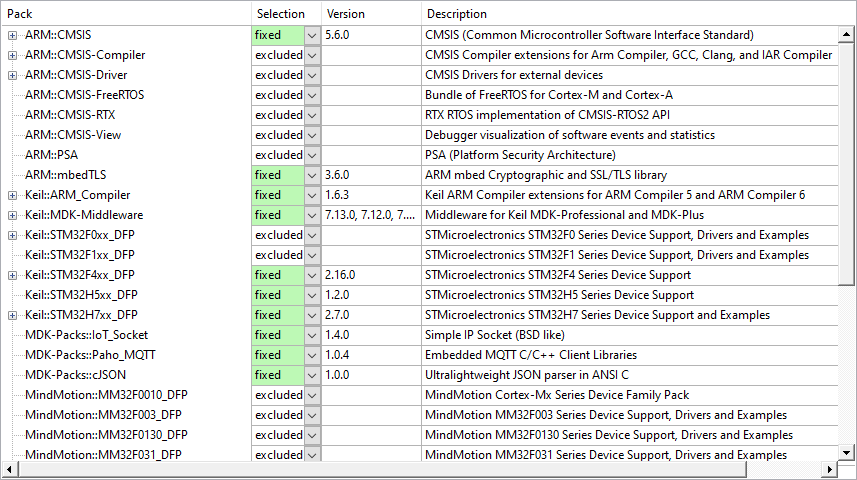Click the 5.6.0 version cell

click(371, 36)
